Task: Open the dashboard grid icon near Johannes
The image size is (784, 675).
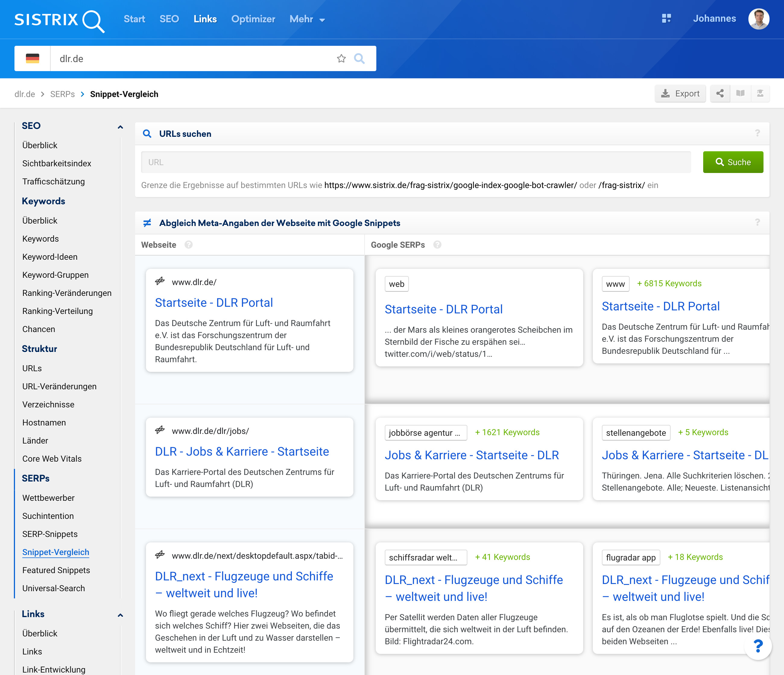Action: point(666,18)
